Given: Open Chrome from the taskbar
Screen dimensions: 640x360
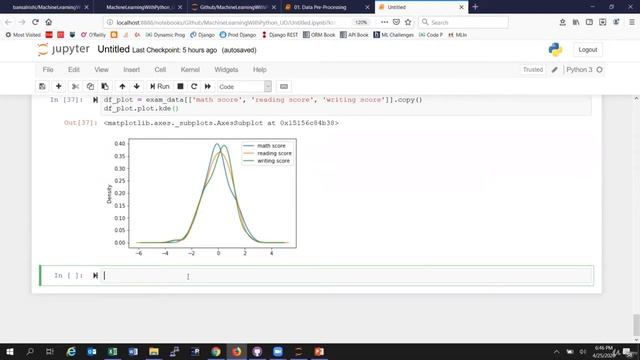Looking at the screenshot, I should [216, 351].
